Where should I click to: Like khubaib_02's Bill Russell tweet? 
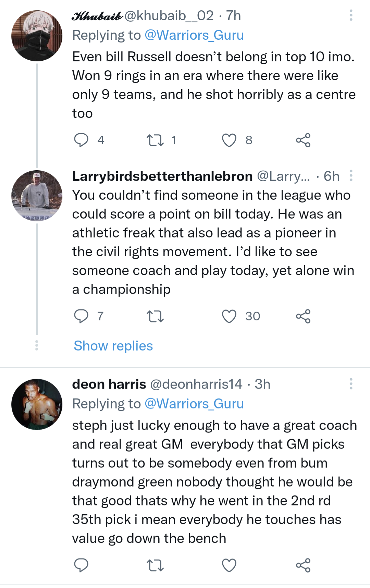click(x=229, y=140)
